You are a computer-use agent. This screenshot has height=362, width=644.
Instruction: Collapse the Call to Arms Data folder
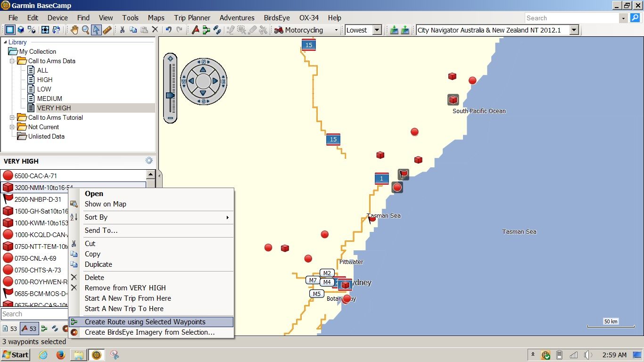click(12, 61)
